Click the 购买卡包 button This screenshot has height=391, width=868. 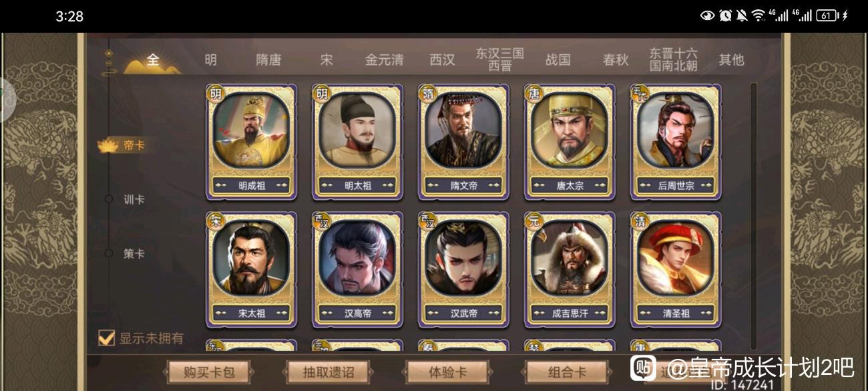[210, 372]
